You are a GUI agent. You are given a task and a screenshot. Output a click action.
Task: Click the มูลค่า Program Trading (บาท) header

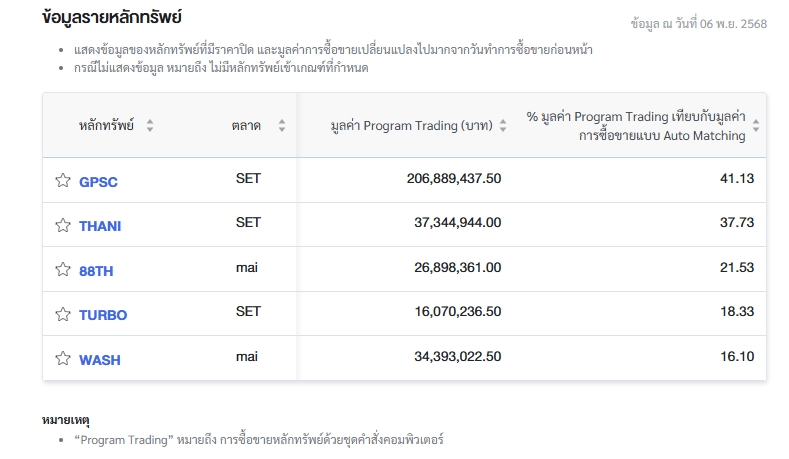(x=410, y=126)
